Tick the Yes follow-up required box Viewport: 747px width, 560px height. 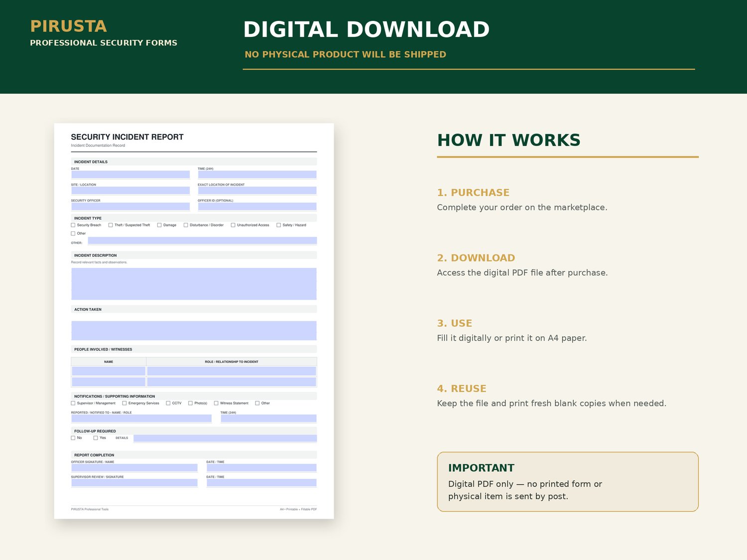pos(96,438)
